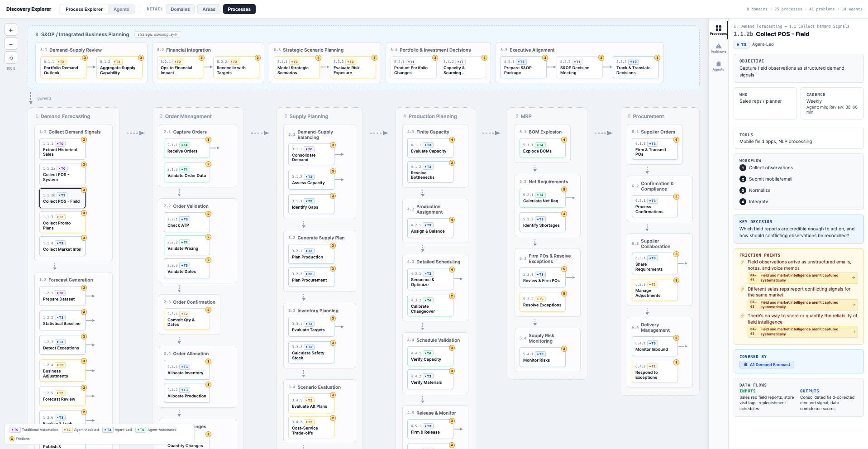The width and height of the screenshot is (868, 449).
Task: Set detail level to Areas
Action: click(209, 9)
